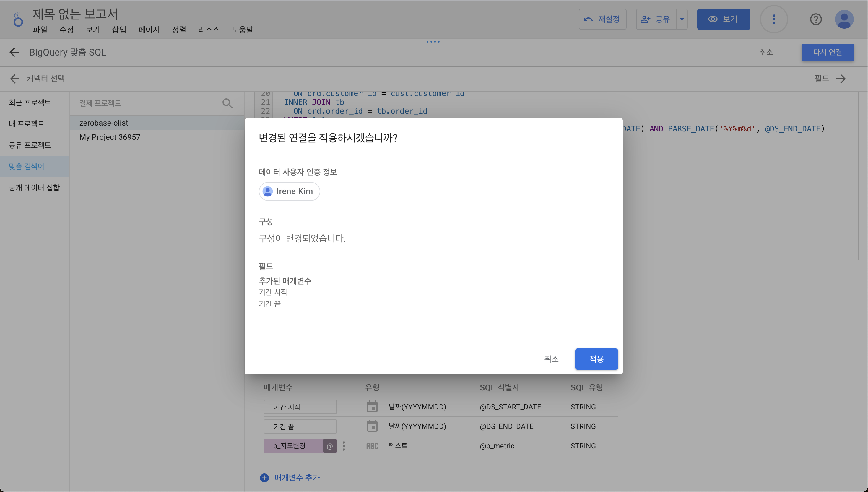The width and height of the screenshot is (868, 492).
Task: Open the 리소스 menu
Action: (209, 30)
